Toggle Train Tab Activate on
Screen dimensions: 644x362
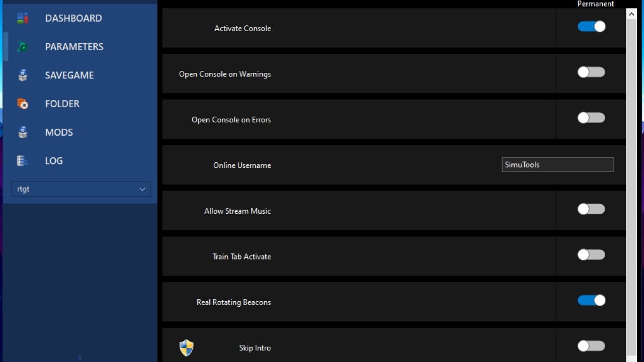(x=591, y=255)
